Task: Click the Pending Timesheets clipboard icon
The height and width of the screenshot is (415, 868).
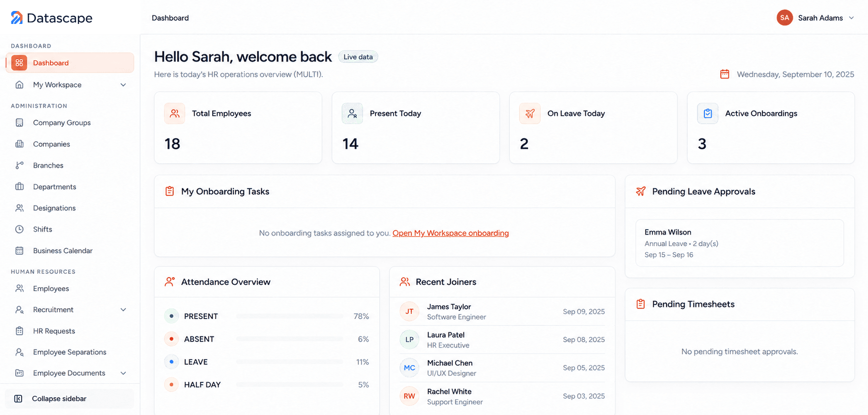Action: coord(640,304)
